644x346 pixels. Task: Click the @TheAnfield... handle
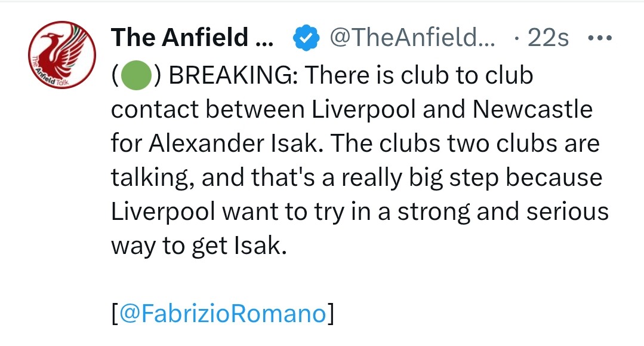point(412,39)
